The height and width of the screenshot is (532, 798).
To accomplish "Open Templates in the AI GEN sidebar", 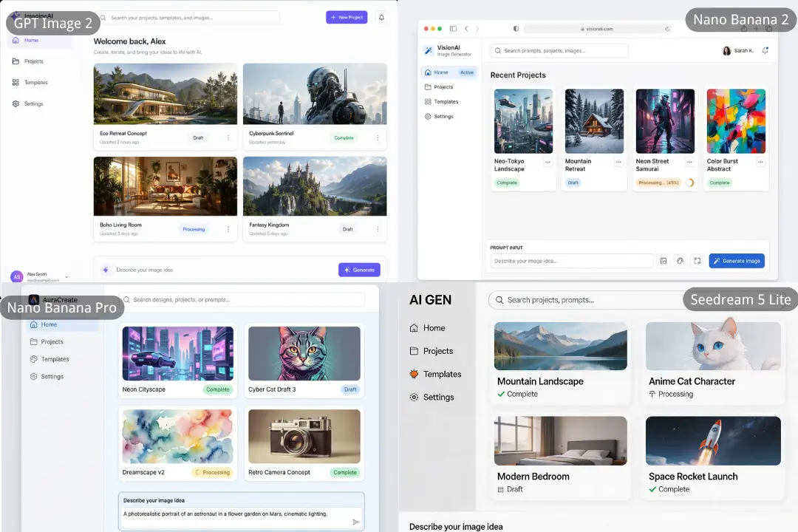I will pos(435,374).
